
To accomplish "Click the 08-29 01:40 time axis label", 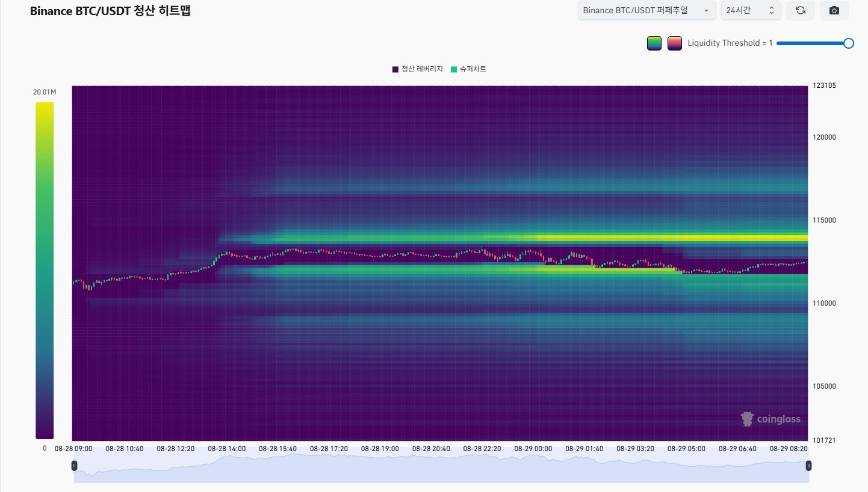I will (x=584, y=449).
